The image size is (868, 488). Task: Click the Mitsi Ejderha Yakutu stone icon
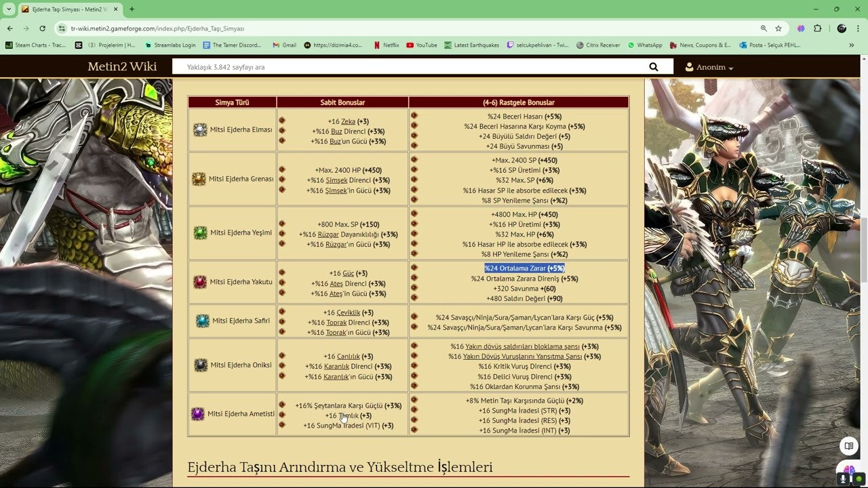point(199,282)
